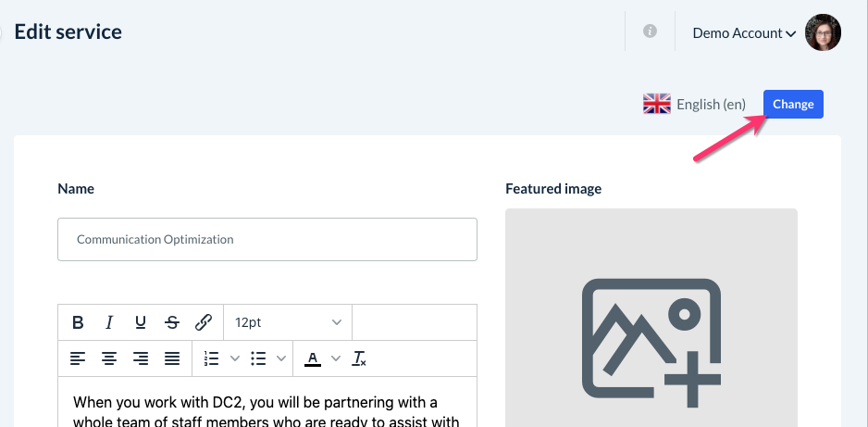The height and width of the screenshot is (427, 868).
Task: Apply strikethrough formatting
Action: click(x=172, y=322)
